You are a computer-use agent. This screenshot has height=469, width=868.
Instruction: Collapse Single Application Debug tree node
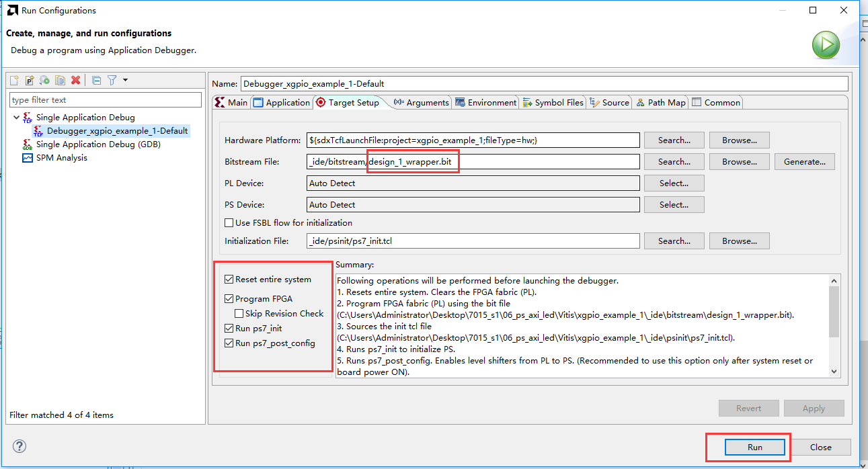16,118
